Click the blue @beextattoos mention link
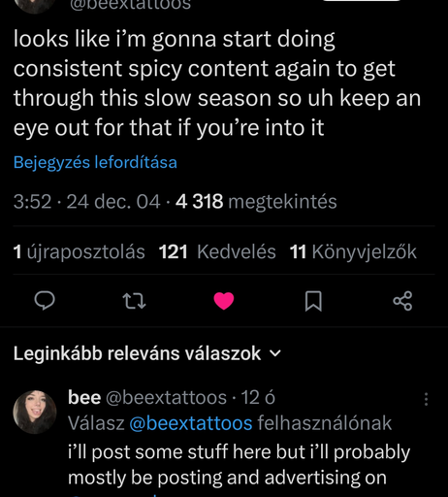This screenshot has width=448, height=497. pyautogui.click(x=191, y=423)
